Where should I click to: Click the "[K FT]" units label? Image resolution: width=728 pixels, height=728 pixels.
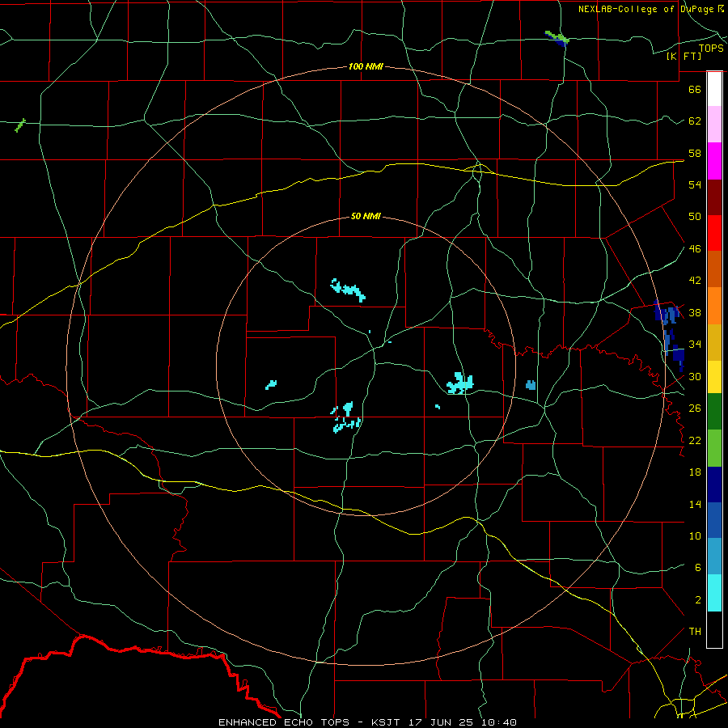coord(684,56)
